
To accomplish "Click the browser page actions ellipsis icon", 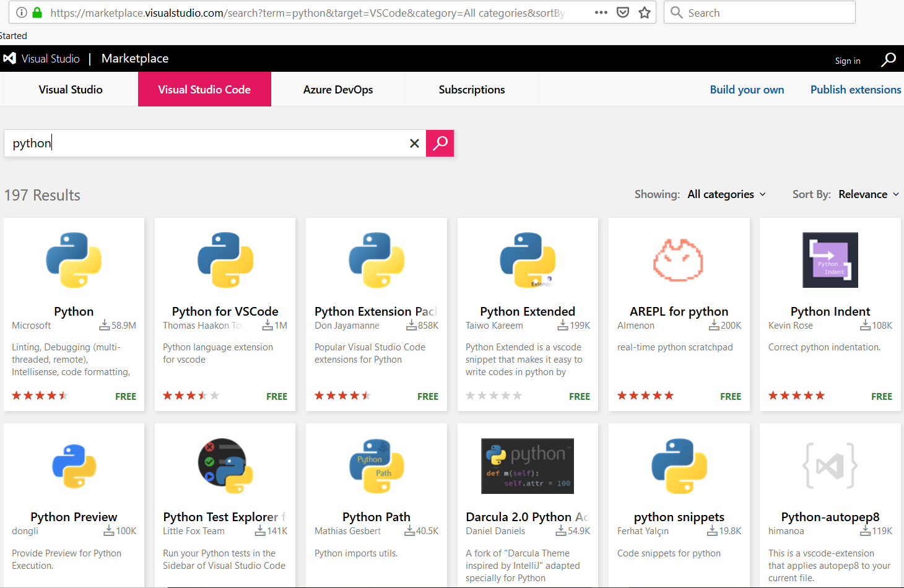I will click(x=601, y=12).
